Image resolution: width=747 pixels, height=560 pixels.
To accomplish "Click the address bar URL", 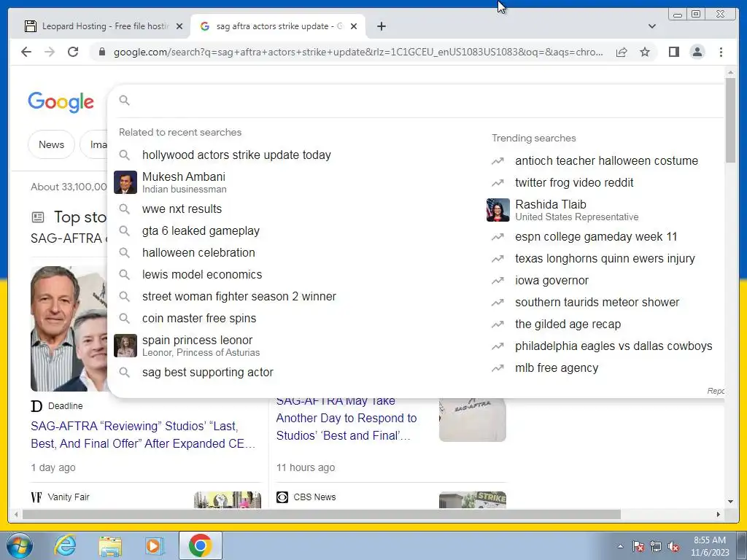I will point(358,52).
